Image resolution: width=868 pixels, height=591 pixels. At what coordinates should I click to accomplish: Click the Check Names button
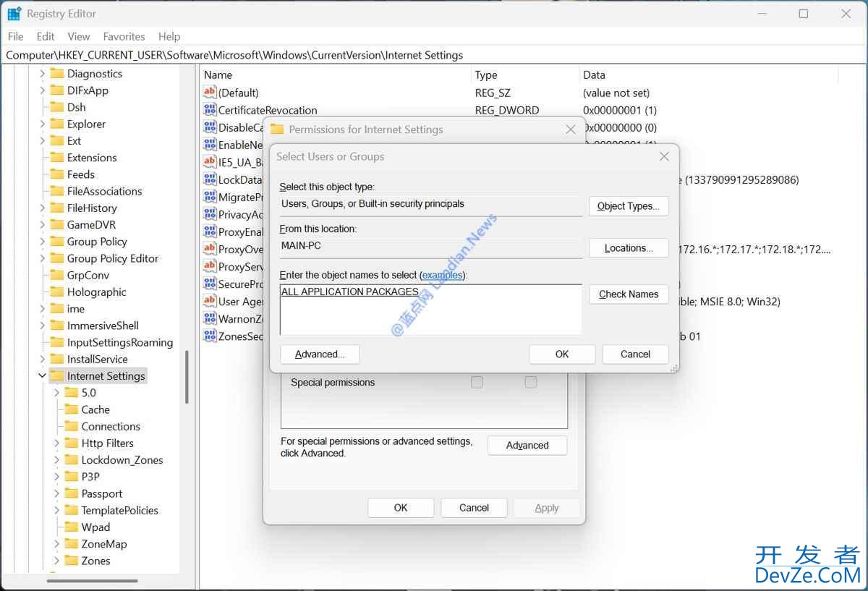pos(628,294)
